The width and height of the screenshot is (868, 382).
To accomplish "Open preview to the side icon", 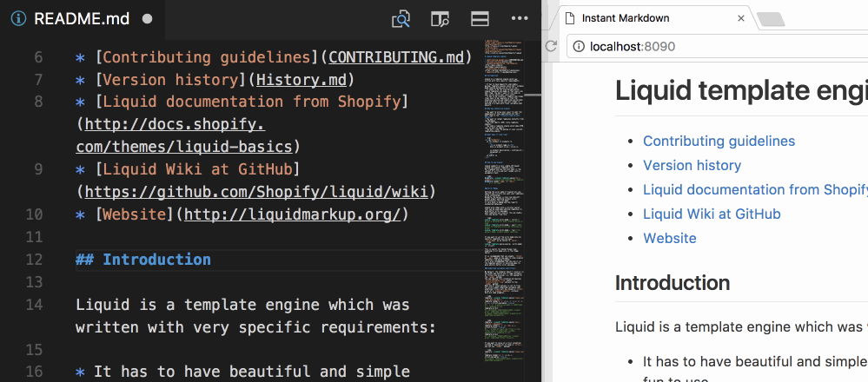I will click(x=441, y=18).
